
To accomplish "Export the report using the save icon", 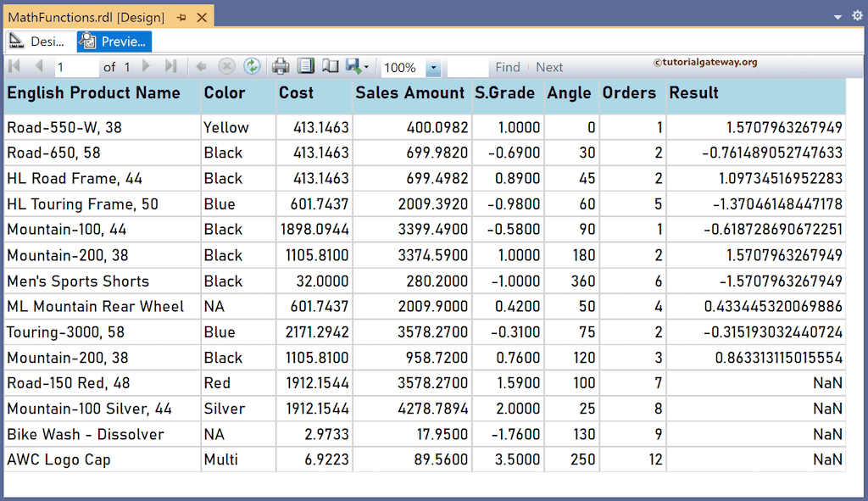I will (353, 66).
